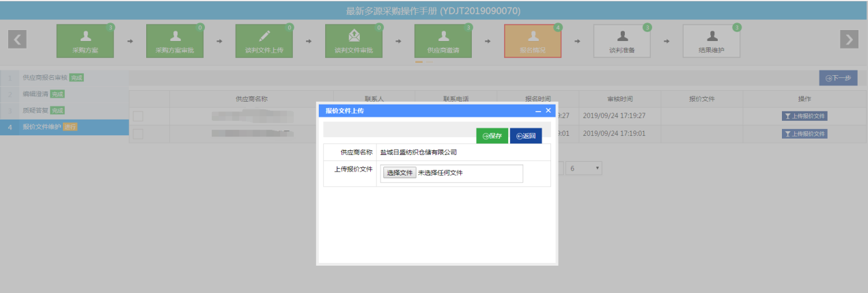Click 上传报价文件 in the first table row

point(804,116)
